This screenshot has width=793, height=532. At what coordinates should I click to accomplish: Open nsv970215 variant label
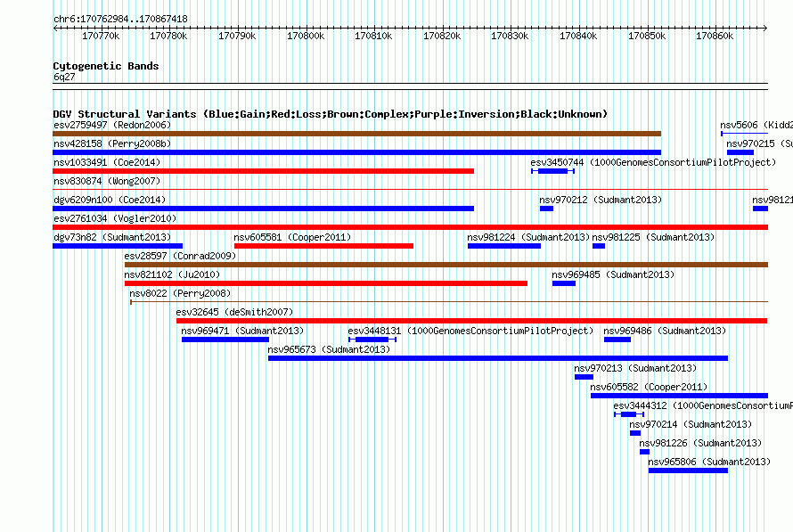coord(759,143)
